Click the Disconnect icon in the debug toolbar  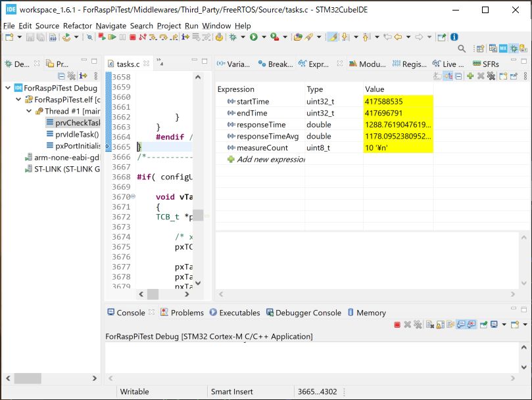[x=143, y=37]
